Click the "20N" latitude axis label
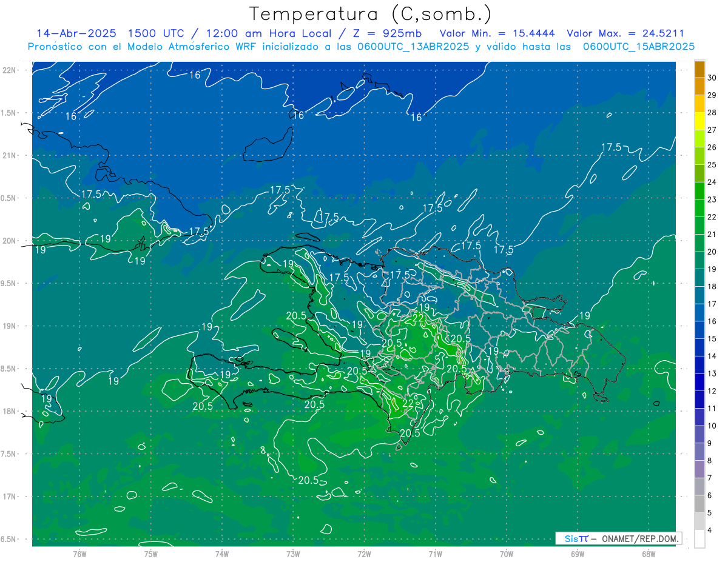Screen dimensions: 728x562 pyautogui.click(x=10, y=241)
